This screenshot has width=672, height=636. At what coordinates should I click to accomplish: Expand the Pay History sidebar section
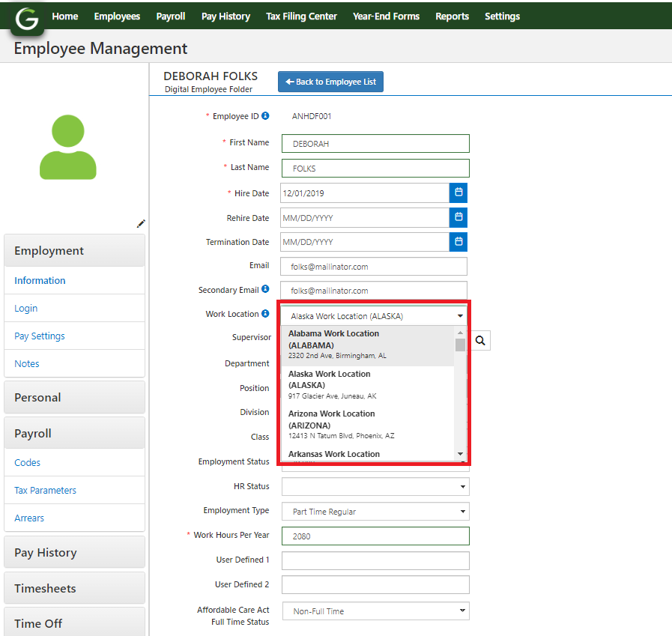[75, 552]
